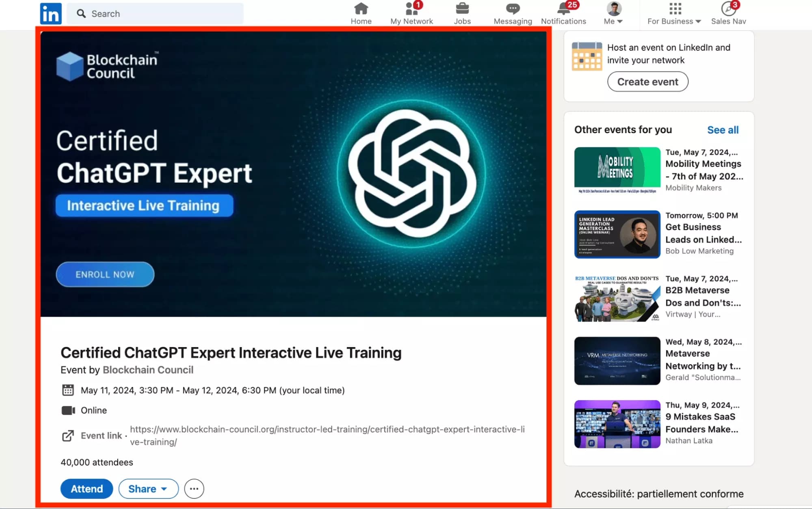Open the three-dots more options button

[x=194, y=489]
